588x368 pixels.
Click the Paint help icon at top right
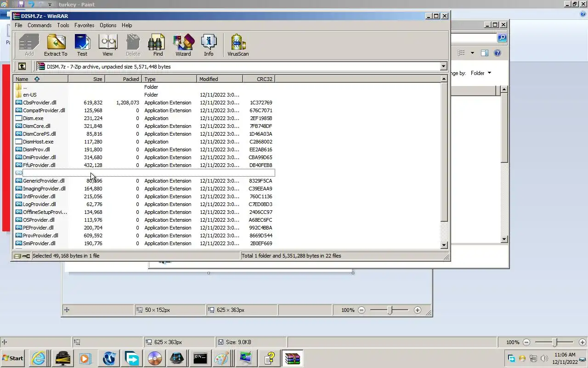[x=583, y=14]
